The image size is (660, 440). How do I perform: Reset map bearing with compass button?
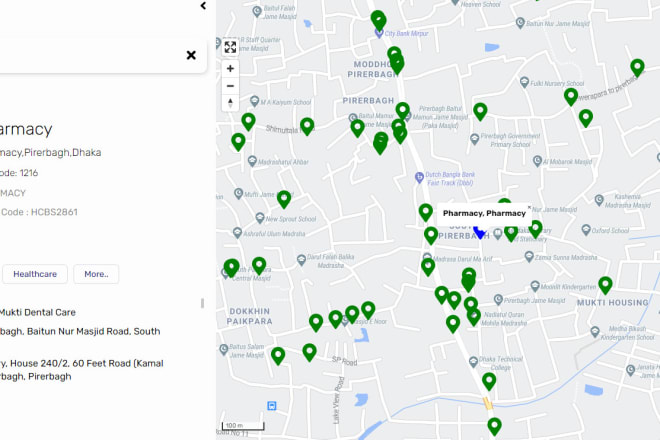coord(230,103)
